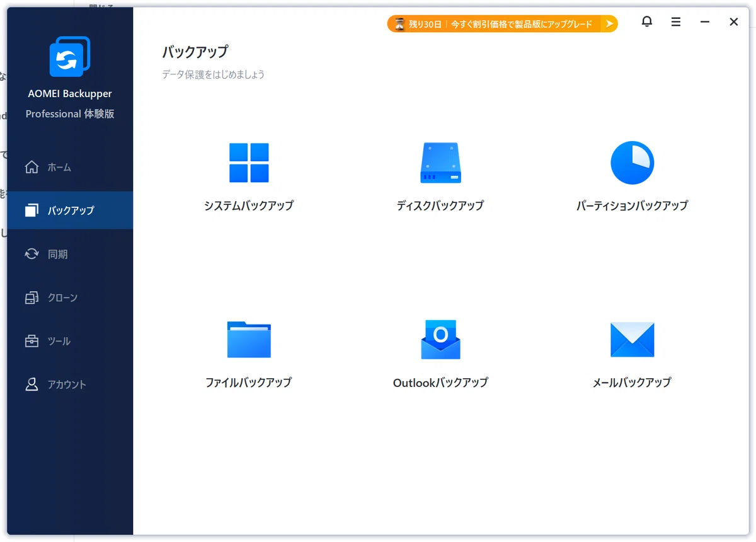Click the Sync arrows icon in sidebar
The image size is (756, 542).
31,254
